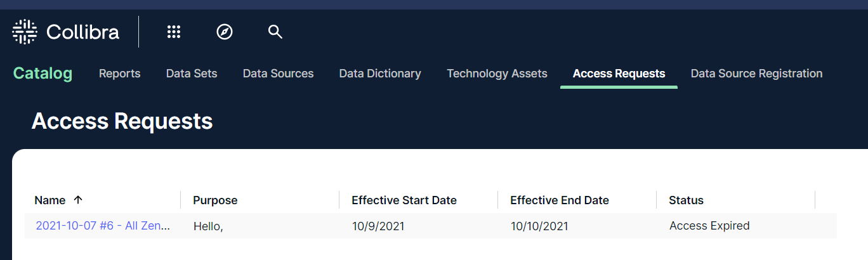
Task: Open the apps grid menu
Action: click(174, 32)
